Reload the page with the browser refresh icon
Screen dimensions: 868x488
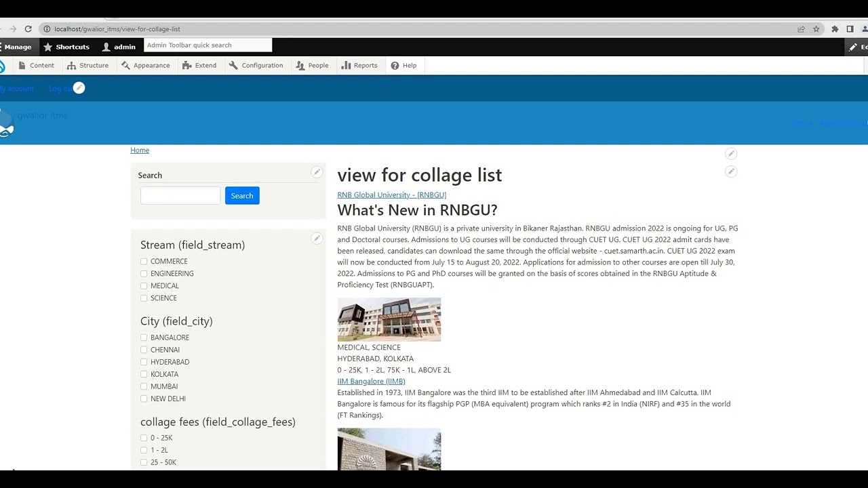tap(28, 29)
